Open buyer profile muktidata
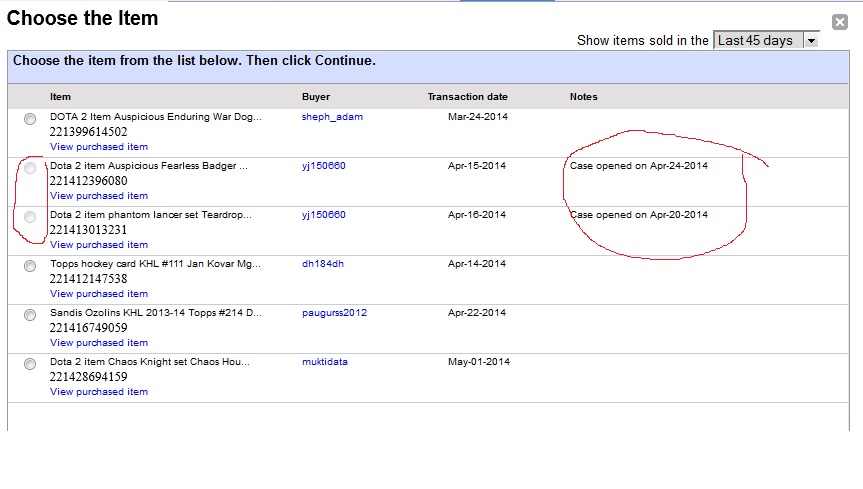Viewport: 863px width, 489px height. click(325, 362)
